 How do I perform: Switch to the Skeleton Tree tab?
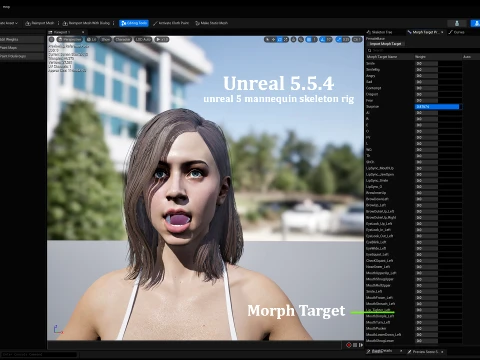pyautogui.click(x=380, y=32)
